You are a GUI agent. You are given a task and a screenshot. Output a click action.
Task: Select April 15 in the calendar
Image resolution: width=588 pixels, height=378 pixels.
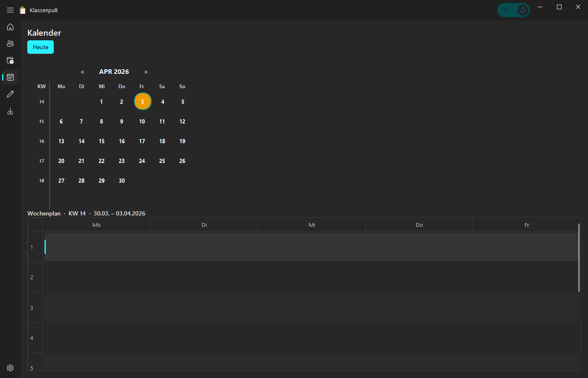(x=102, y=141)
